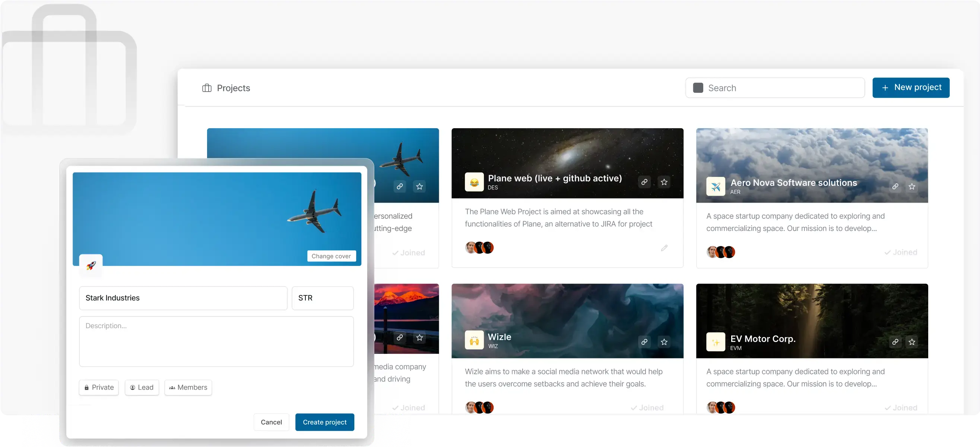Copy EV Motor Corp. project link
This screenshot has width=980, height=447.
(x=895, y=342)
